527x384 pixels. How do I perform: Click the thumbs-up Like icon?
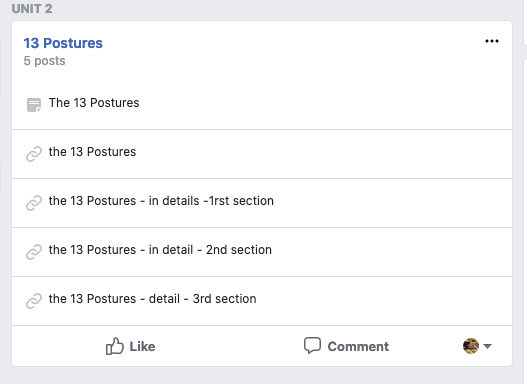coord(115,346)
